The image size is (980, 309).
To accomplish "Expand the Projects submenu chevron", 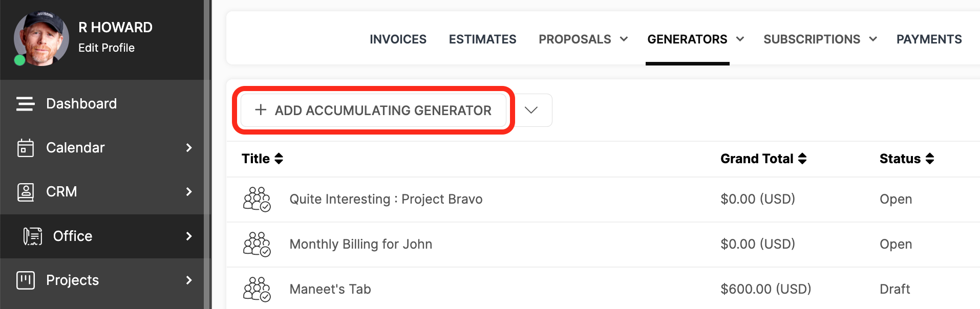I will (x=189, y=280).
